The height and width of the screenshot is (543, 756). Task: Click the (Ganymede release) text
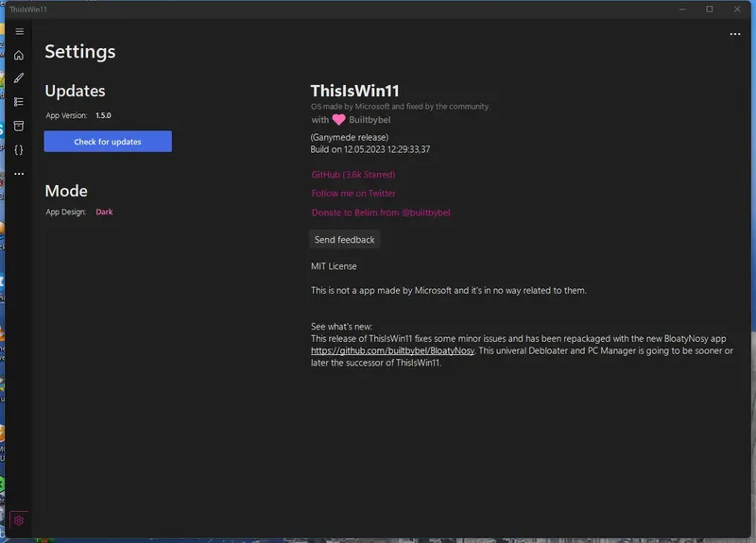pos(350,137)
